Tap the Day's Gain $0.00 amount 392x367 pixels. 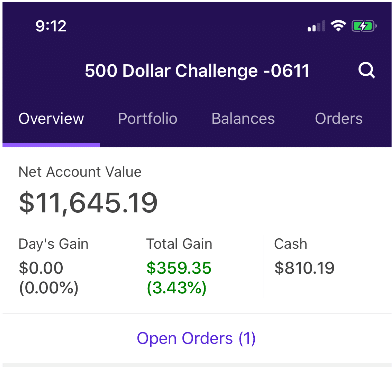41,268
